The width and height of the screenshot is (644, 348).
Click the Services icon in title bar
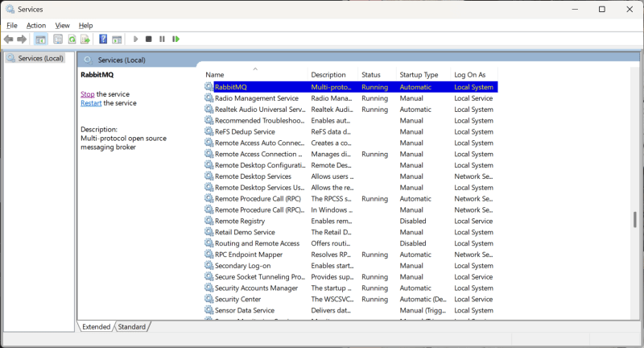click(10, 9)
